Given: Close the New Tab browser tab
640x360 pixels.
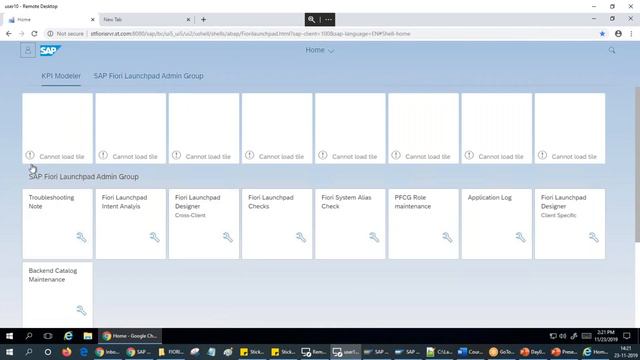Looking at the screenshot, I should pos(188,20).
